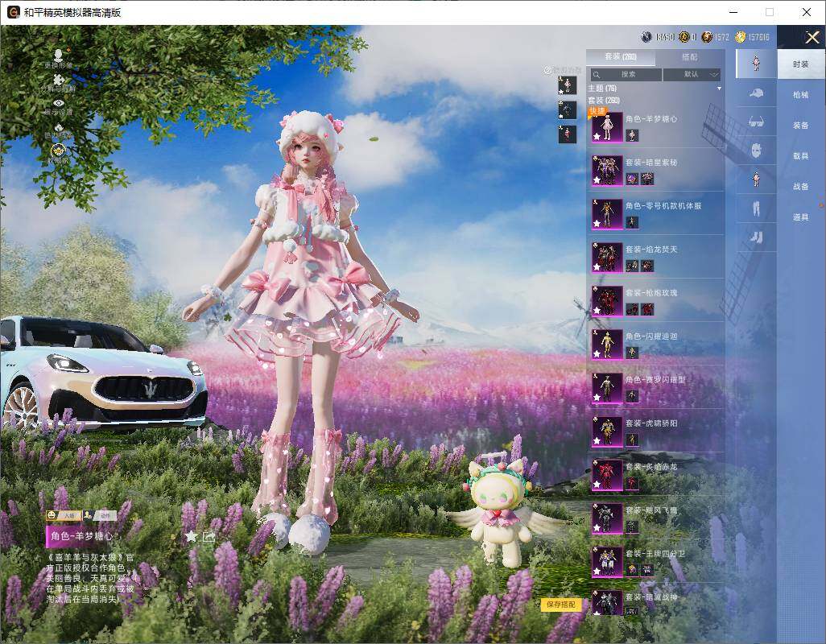Expand the 主题 (76) section arrow
Image resolution: width=826 pixels, height=644 pixels.
tap(719, 89)
